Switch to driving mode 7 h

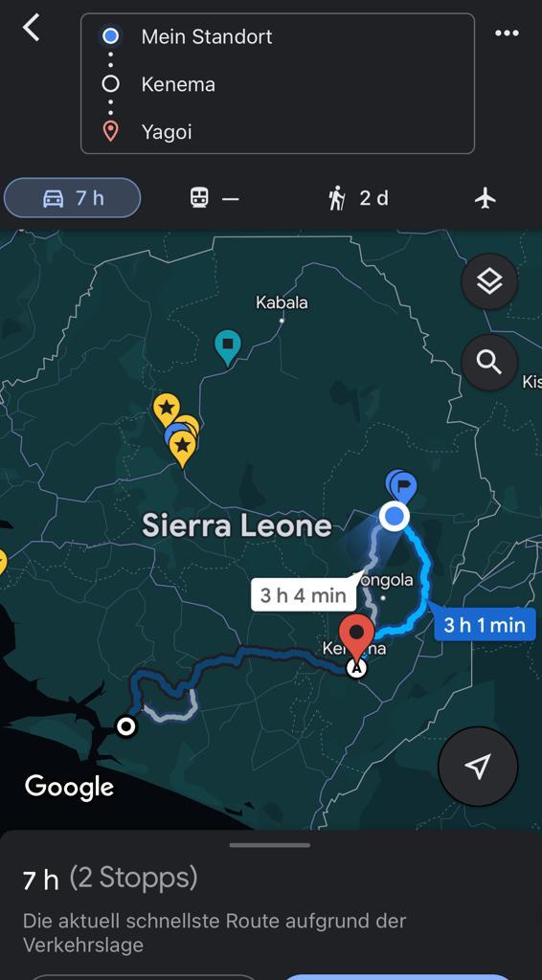(73, 198)
